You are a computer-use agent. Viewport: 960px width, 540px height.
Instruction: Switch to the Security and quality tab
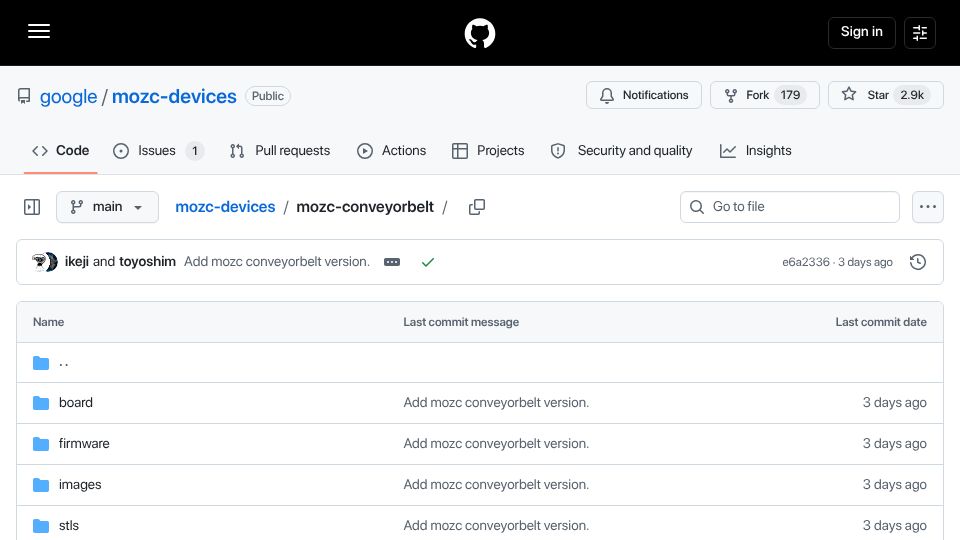(x=621, y=151)
